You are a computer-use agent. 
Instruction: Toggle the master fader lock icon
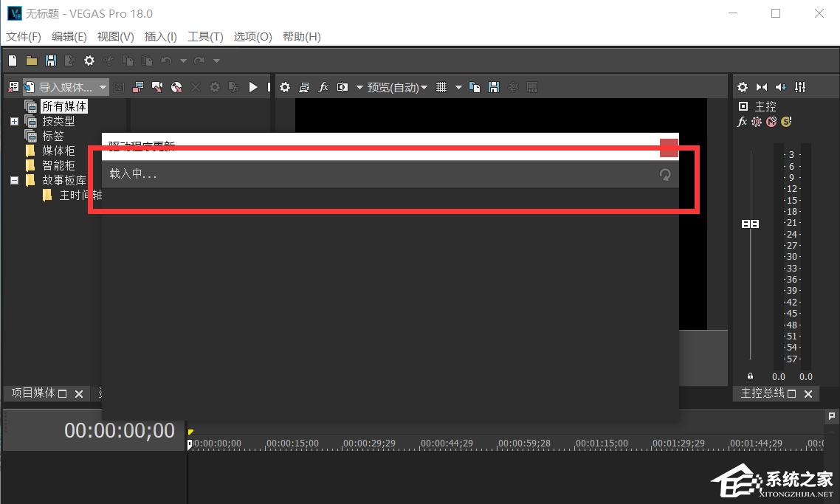[750, 376]
